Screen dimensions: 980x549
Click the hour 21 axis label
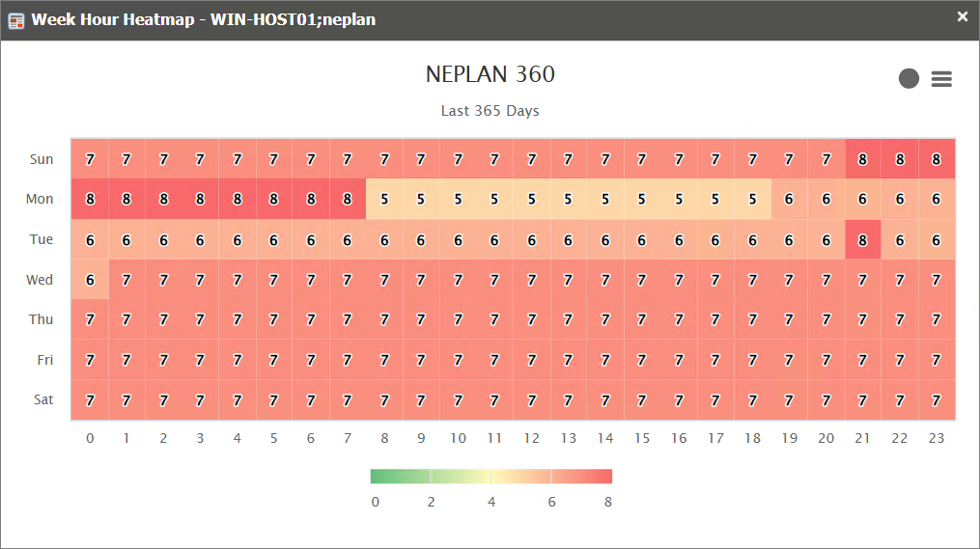pos(862,438)
